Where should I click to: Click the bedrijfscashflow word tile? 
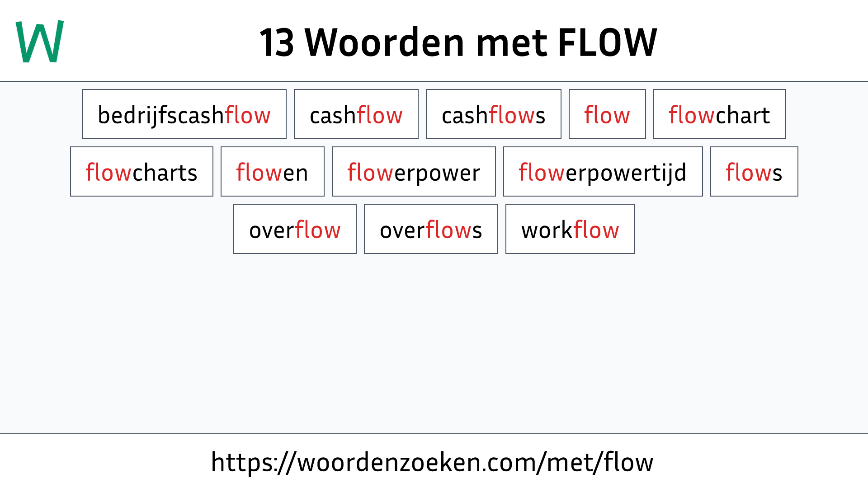(184, 114)
